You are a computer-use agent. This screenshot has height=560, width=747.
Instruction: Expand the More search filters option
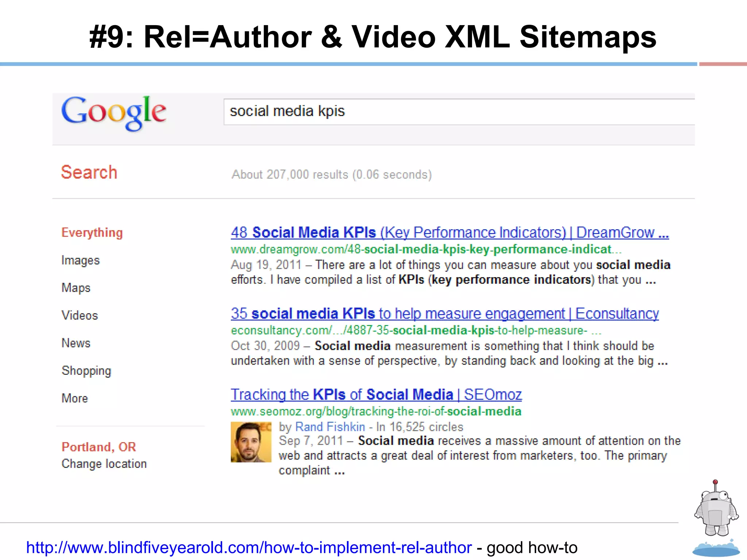75,398
